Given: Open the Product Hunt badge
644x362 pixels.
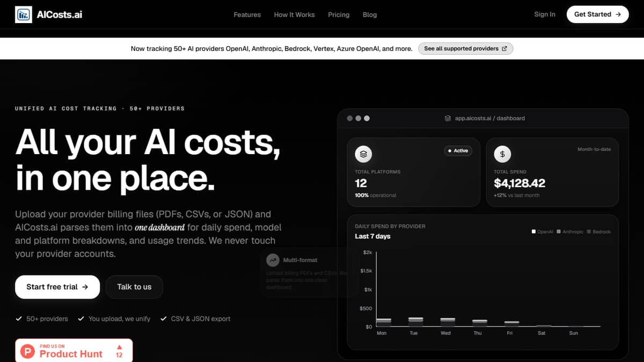Looking at the screenshot, I should (x=74, y=350).
